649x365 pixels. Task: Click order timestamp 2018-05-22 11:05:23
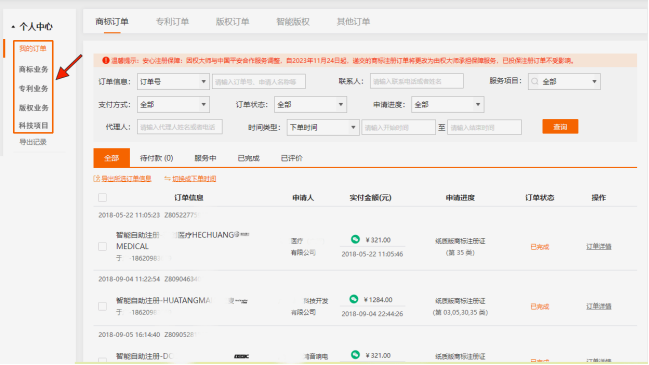point(129,215)
